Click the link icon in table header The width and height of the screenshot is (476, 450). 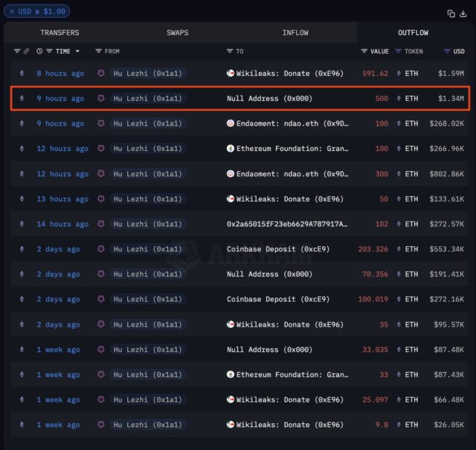[x=27, y=51]
